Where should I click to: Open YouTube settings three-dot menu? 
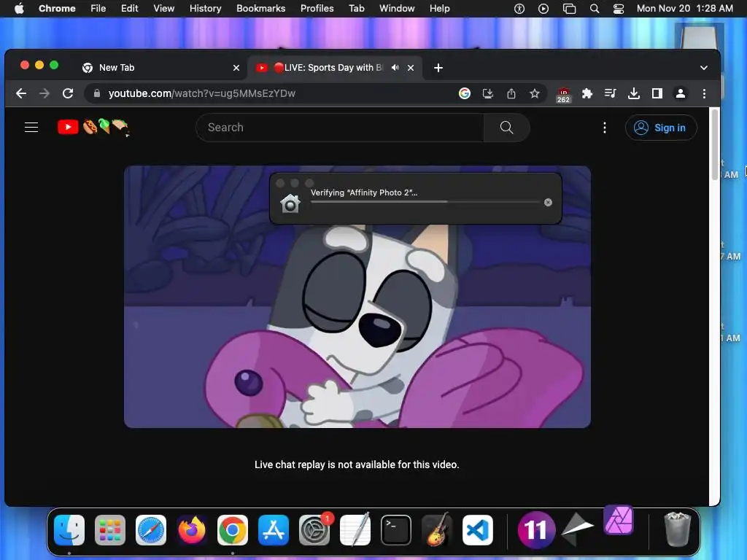(x=605, y=127)
